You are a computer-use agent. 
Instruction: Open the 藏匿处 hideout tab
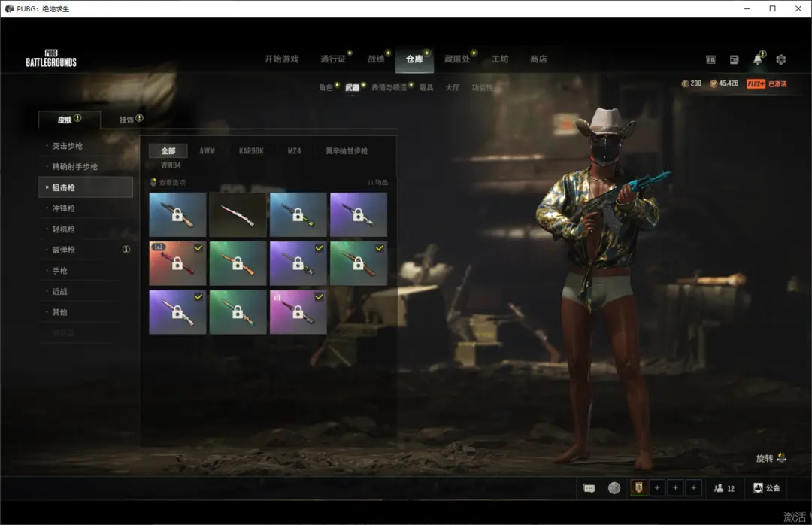click(457, 59)
